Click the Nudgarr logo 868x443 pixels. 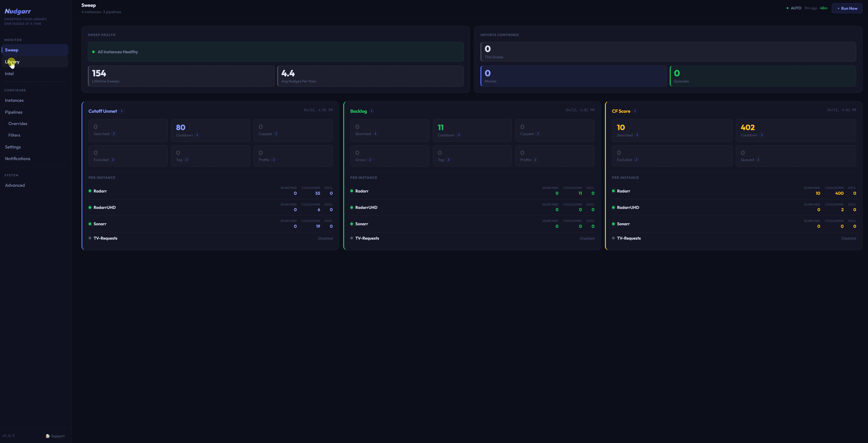(18, 11)
